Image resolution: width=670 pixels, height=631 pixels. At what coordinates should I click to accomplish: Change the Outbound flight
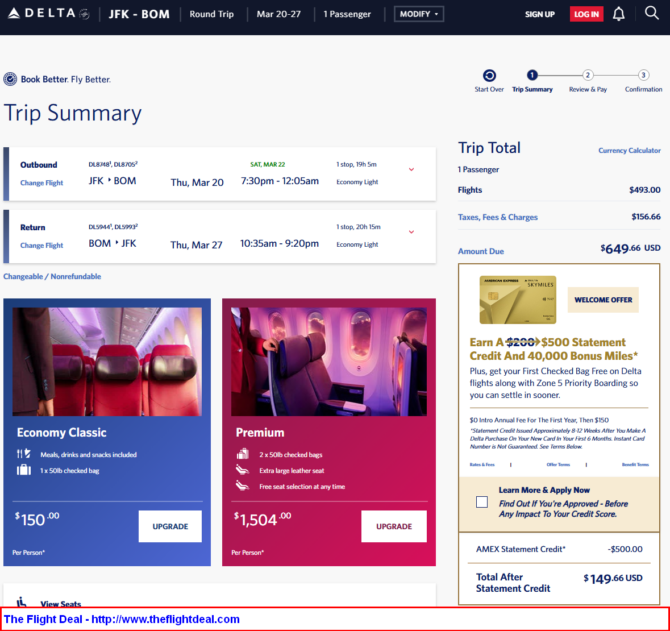pyautogui.click(x=41, y=183)
